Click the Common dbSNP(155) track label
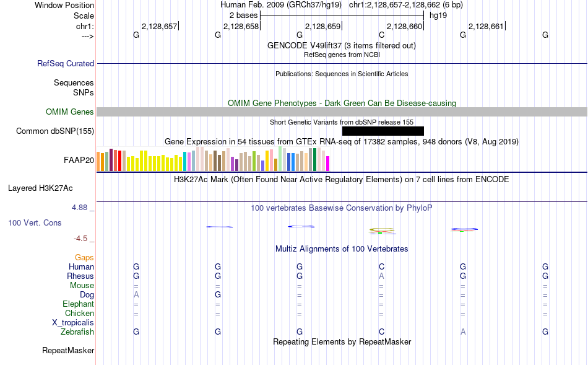Image resolution: width=588 pixels, height=365 pixels. pos(54,131)
